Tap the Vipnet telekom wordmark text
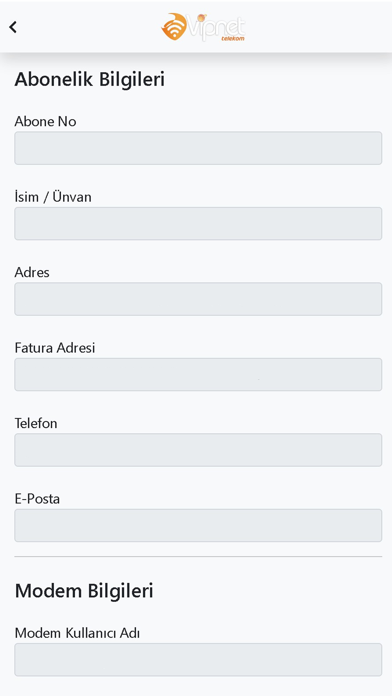The image size is (392, 696). pos(217,28)
